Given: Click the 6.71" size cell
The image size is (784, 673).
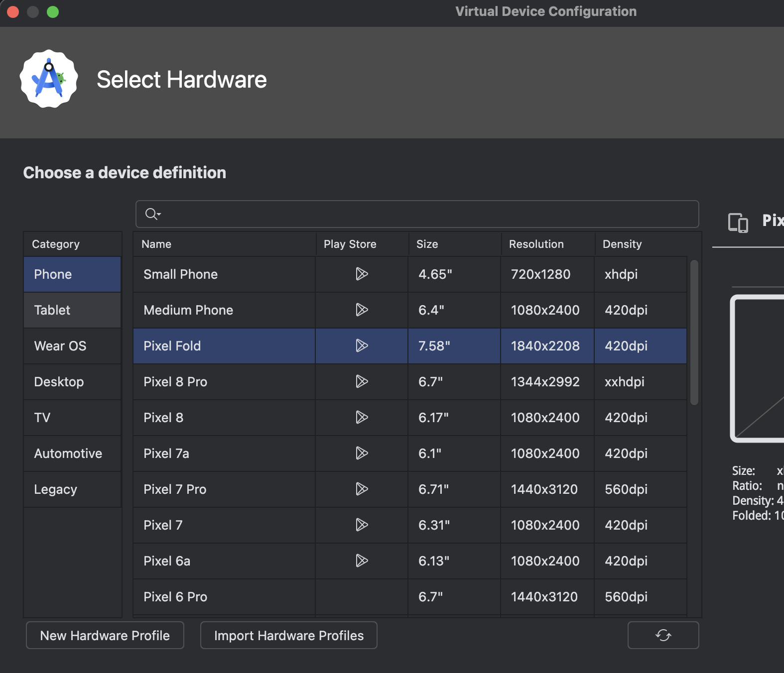Looking at the screenshot, I should (x=454, y=489).
